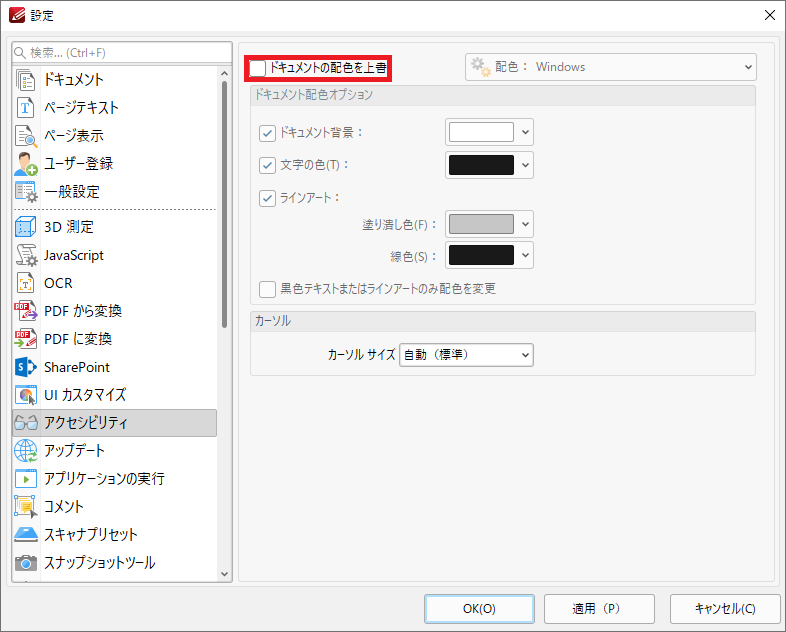Expand the ドキュメント背景 color dropdown arrow
Screen dimensions: 786x632
click(525, 132)
